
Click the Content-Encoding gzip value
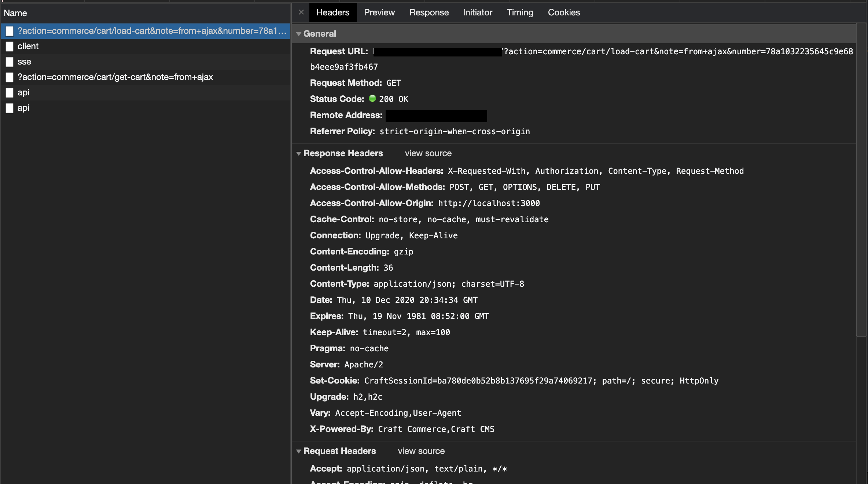[x=404, y=252]
